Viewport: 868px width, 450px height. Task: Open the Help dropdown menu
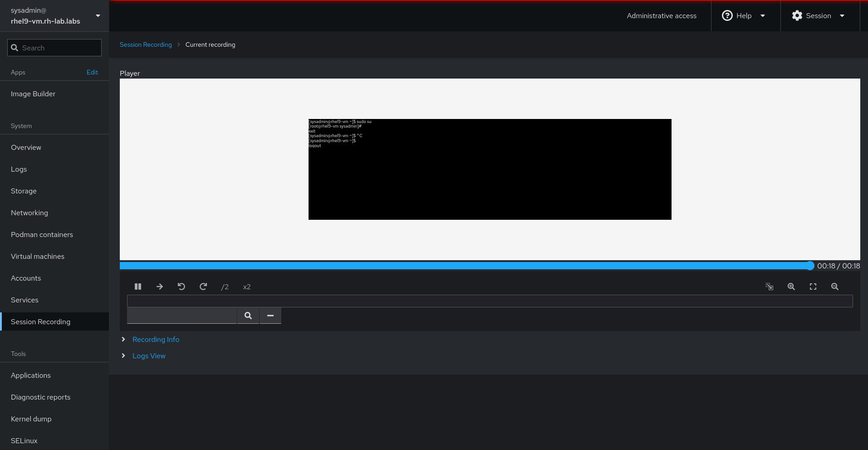click(x=744, y=16)
